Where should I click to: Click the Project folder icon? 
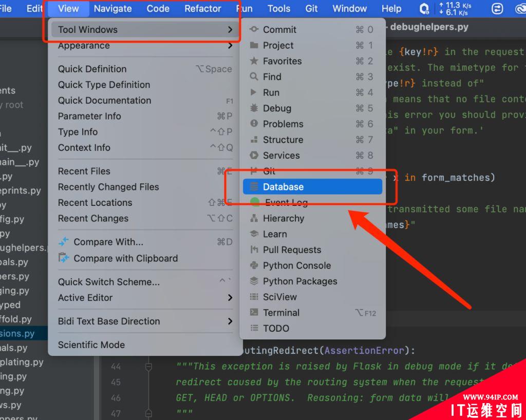point(254,45)
